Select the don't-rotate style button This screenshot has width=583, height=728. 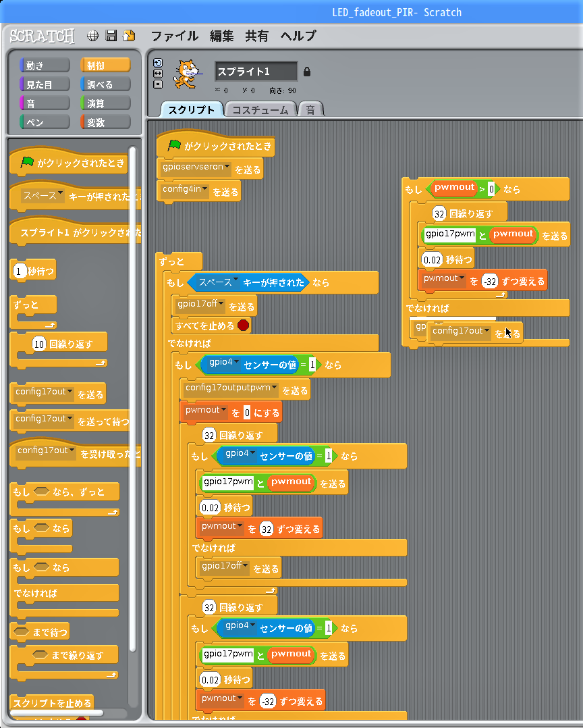(x=158, y=84)
